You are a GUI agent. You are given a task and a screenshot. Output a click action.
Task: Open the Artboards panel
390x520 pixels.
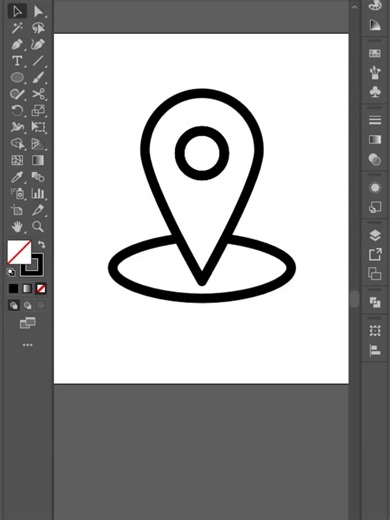coord(375,274)
